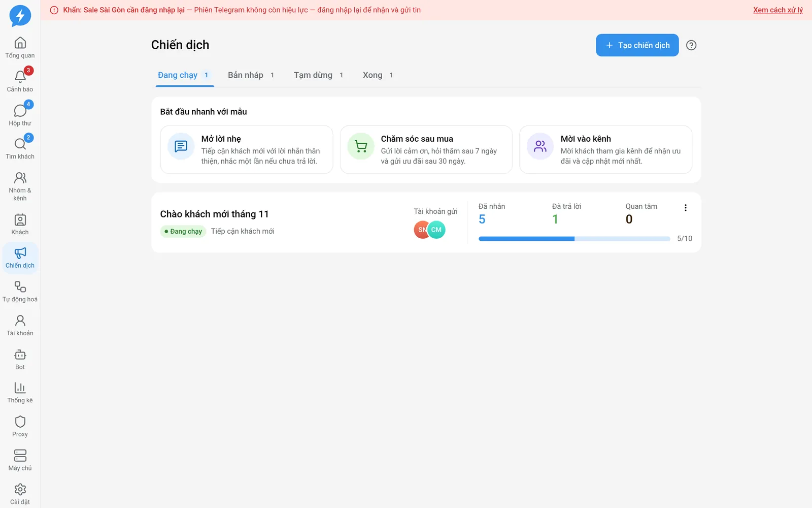This screenshot has width=812, height=508.
Task: Click the lightning bolt app logo
Action: click(20, 16)
